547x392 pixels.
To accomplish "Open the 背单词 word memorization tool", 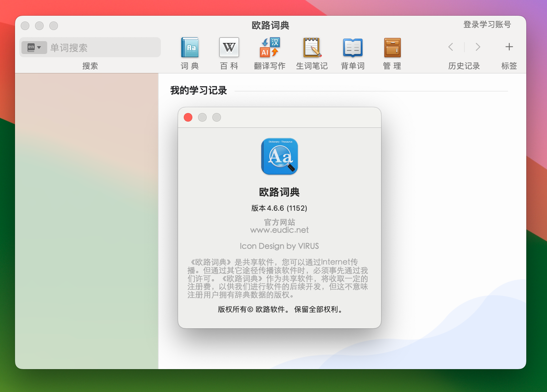I will [x=353, y=48].
